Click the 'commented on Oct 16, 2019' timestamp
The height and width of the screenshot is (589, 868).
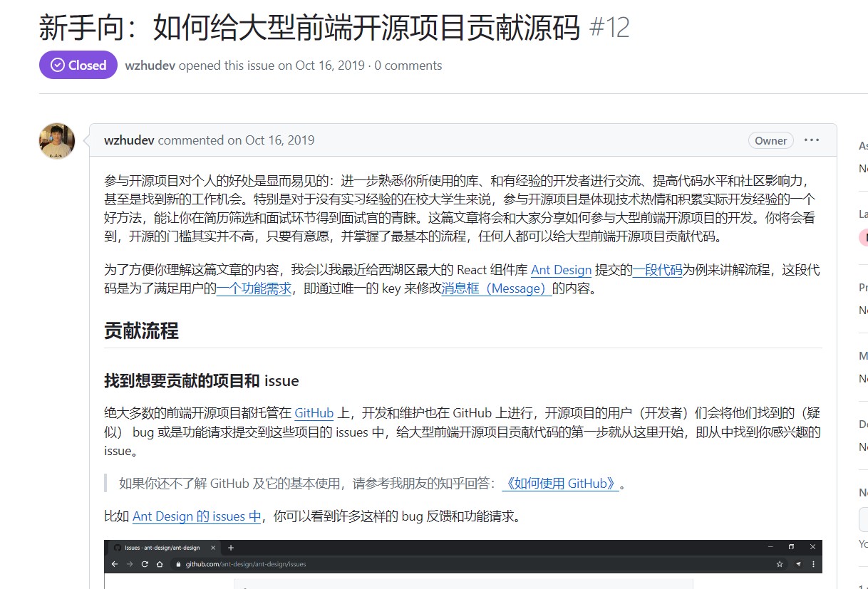[236, 140]
